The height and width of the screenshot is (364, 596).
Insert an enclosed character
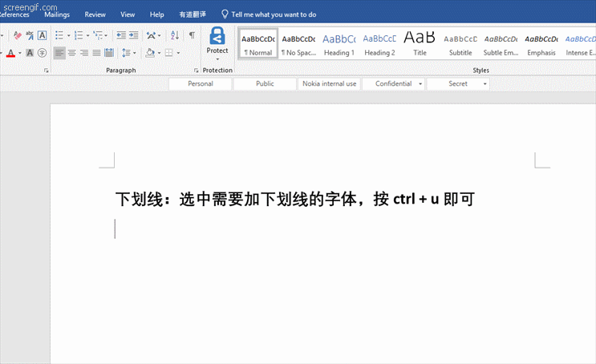[x=43, y=53]
